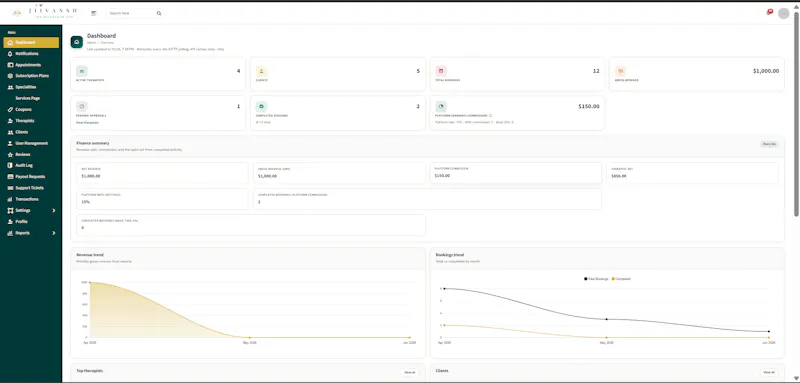Click the Active Therapists card icon
Viewport: 800px width, 383px height.
pyautogui.click(x=82, y=71)
